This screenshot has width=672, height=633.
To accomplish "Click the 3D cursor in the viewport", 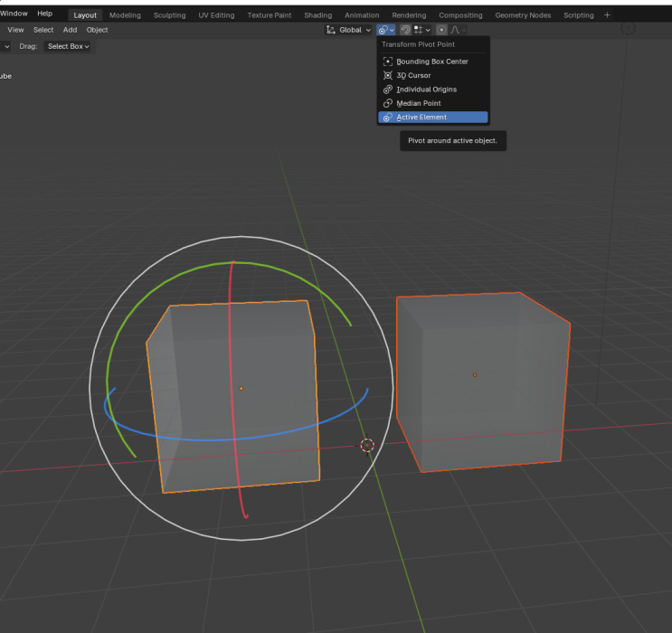I will [367, 445].
